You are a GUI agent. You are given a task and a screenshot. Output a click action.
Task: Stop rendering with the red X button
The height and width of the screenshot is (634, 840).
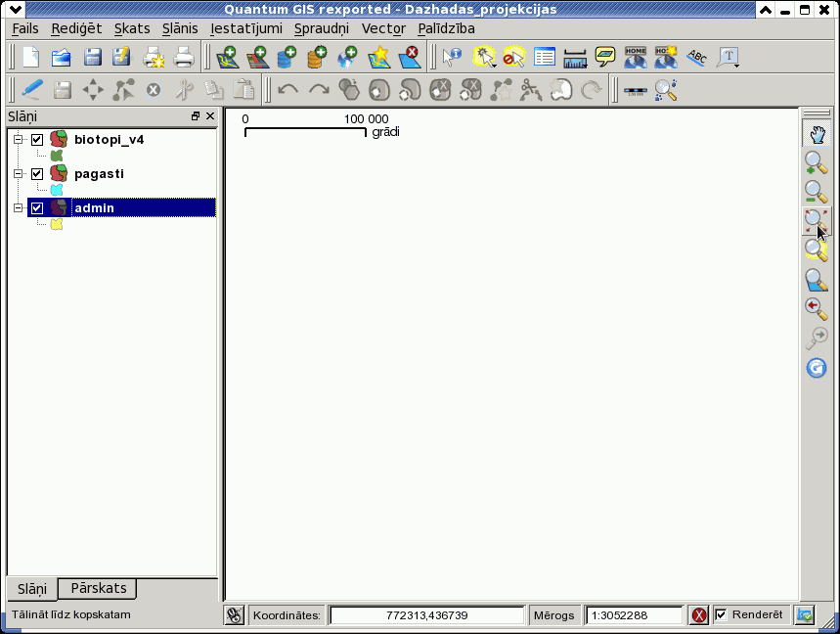point(699,614)
